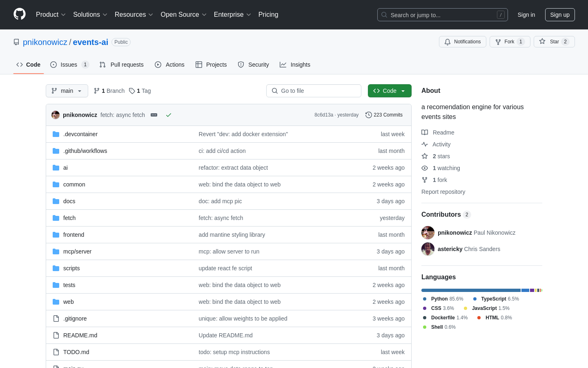The width and height of the screenshot is (588, 368).
Task: Expand the Solutions menu
Action: pos(90,15)
